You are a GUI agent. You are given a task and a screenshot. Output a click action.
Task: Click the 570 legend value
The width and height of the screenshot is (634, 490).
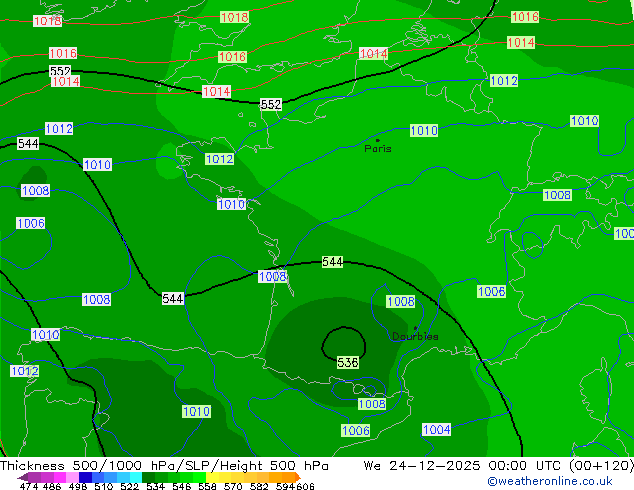pyautogui.click(x=233, y=486)
